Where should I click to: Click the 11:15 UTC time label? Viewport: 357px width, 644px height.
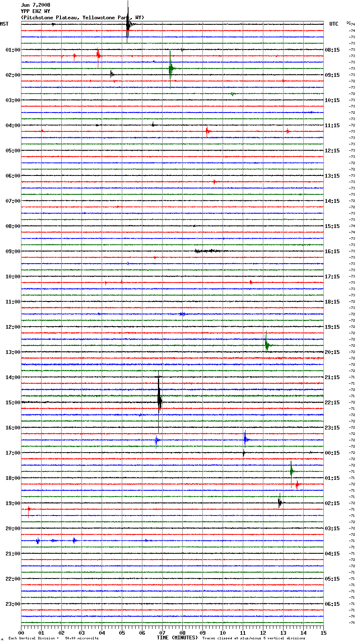332,126
